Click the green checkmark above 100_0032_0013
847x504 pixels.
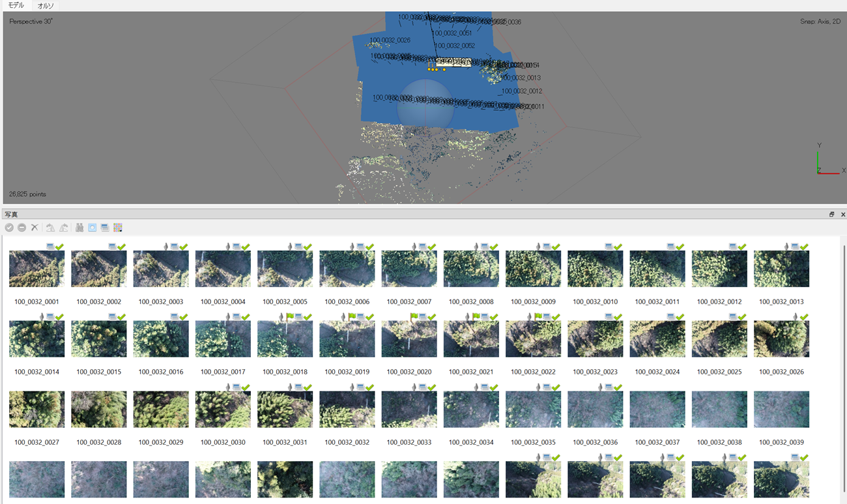coord(805,247)
